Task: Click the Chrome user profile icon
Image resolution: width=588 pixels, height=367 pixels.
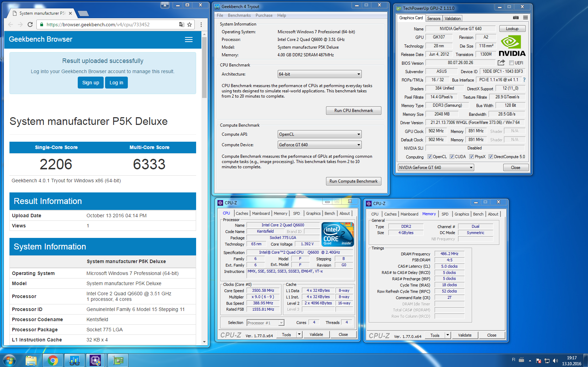Action: pyautogui.click(x=165, y=5)
